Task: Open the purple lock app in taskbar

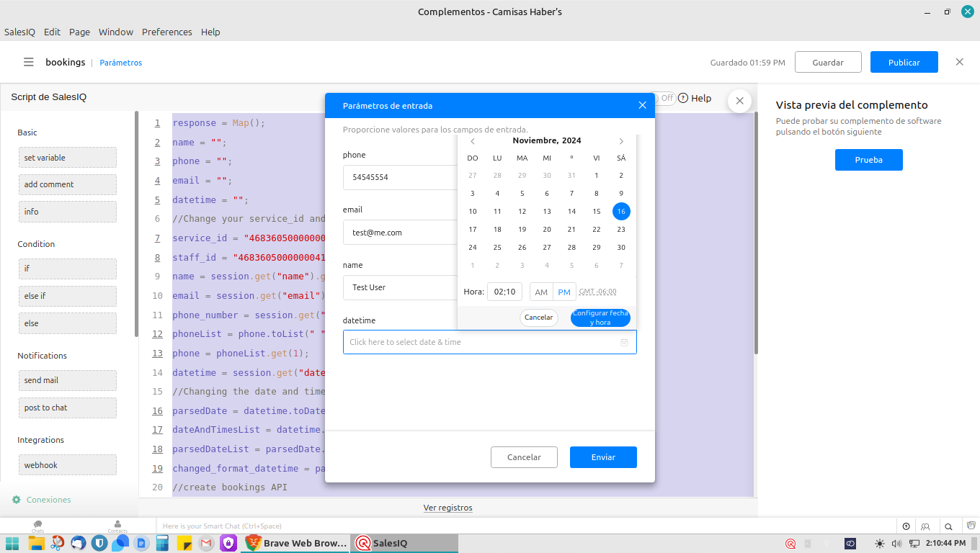Action: pos(228,544)
